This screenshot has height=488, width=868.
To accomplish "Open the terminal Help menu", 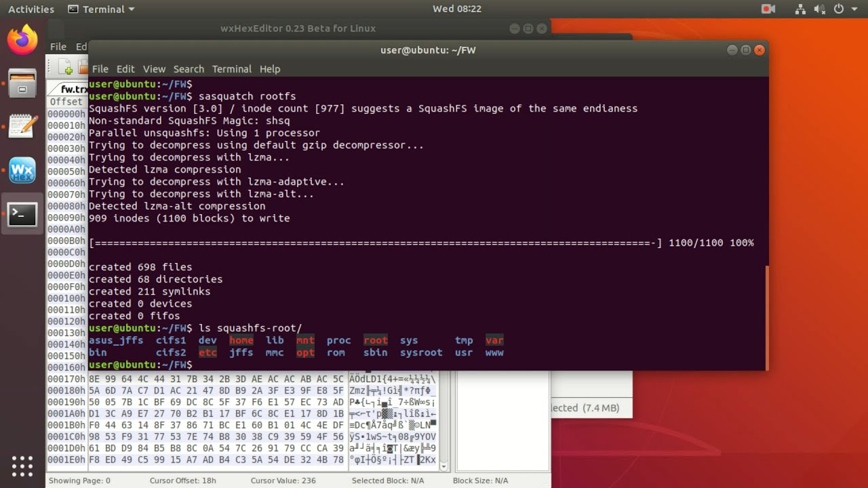I will 270,68.
